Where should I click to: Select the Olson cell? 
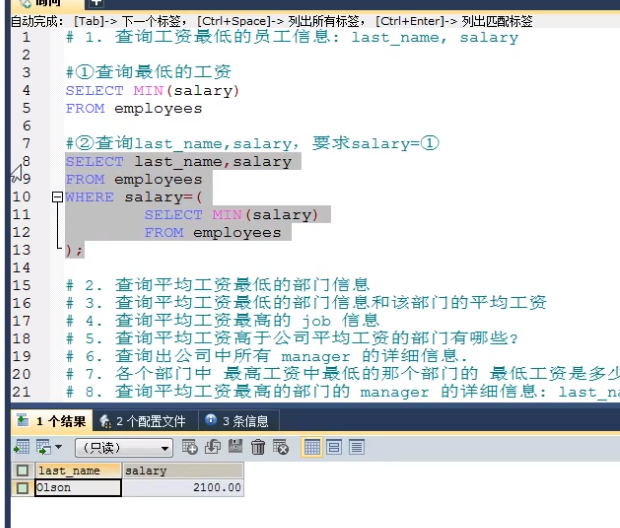point(78,488)
